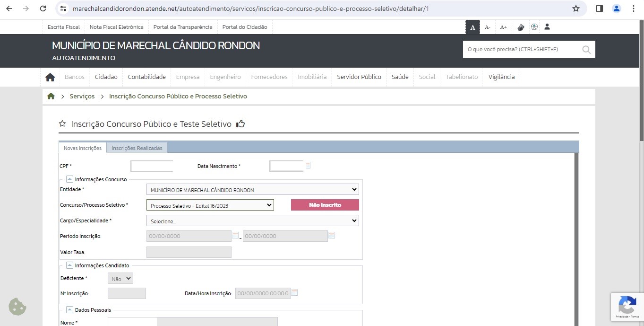Click the Libras sign language hands icon
The image size is (644, 326).
coord(521,27)
